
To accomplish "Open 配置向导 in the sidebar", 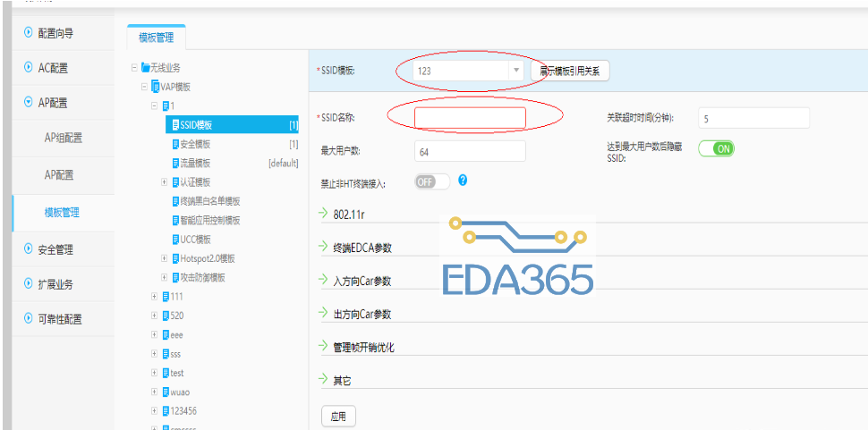I will pos(64,33).
